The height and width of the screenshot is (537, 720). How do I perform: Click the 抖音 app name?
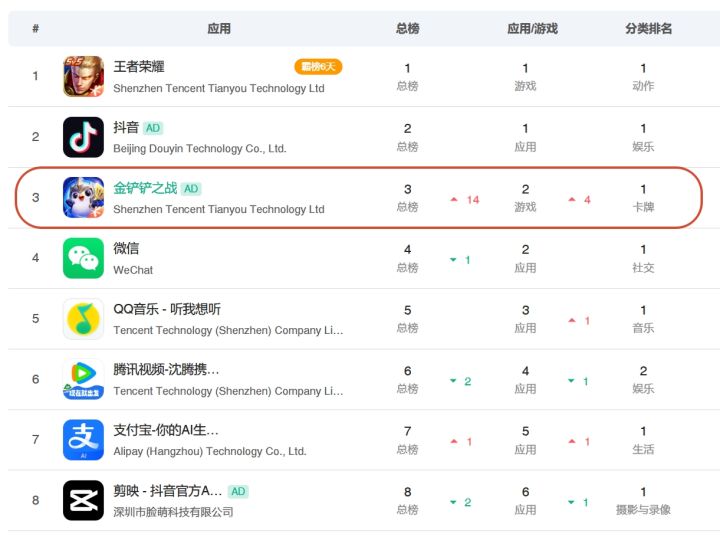coord(126,127)
